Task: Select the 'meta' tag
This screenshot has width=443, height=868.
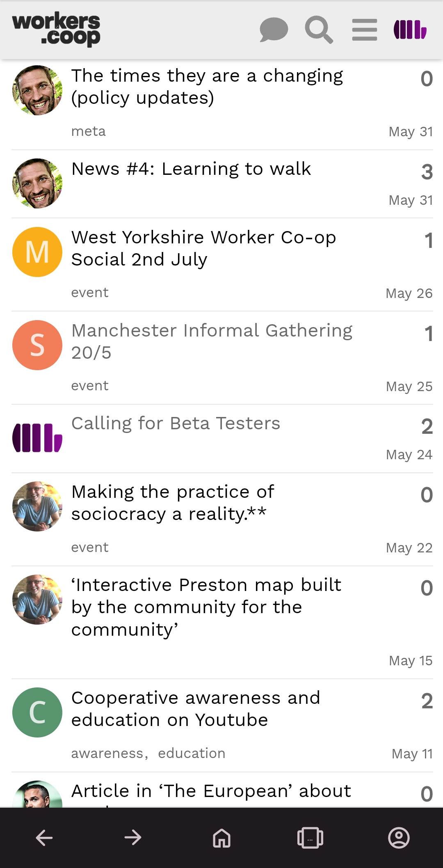Action: point(89,131)
